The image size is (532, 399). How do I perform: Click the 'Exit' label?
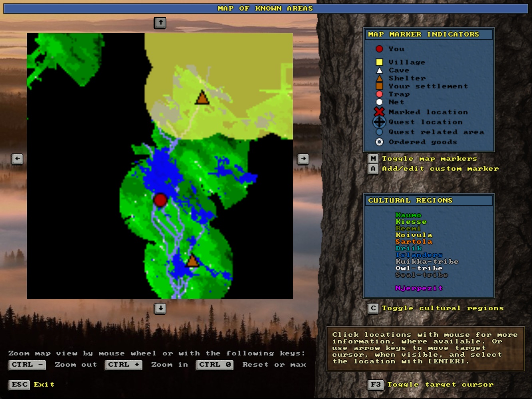coord(44,385)
